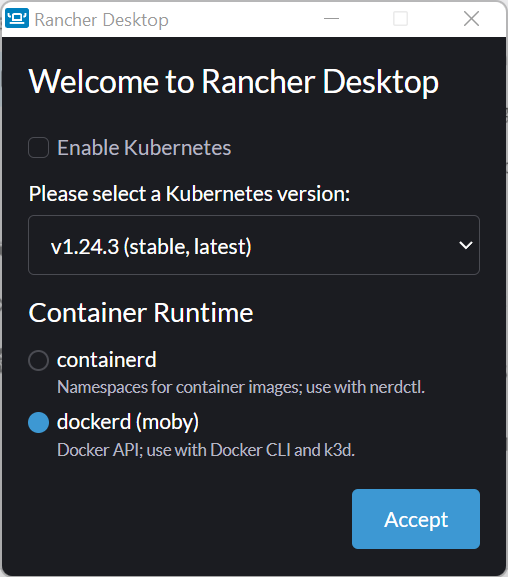The height and width of the screenshot is (577, 508).
Task: Select the dockerd (moby) radio button
Action: (39, 422)
